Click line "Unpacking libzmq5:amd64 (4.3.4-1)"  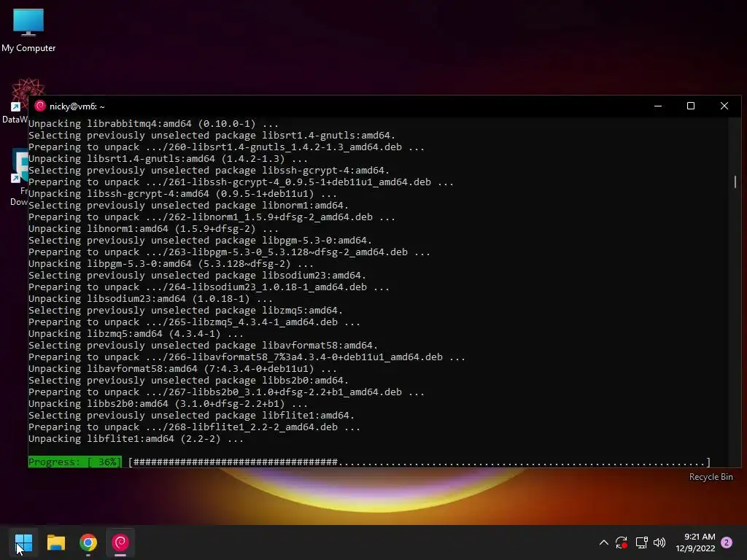[x=136, y=334]
